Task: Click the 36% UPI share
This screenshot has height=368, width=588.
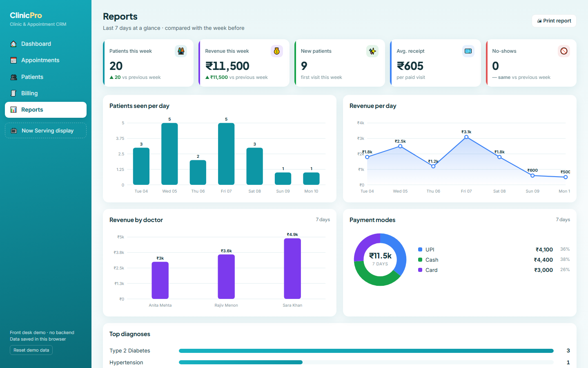Action: (565, 249)
